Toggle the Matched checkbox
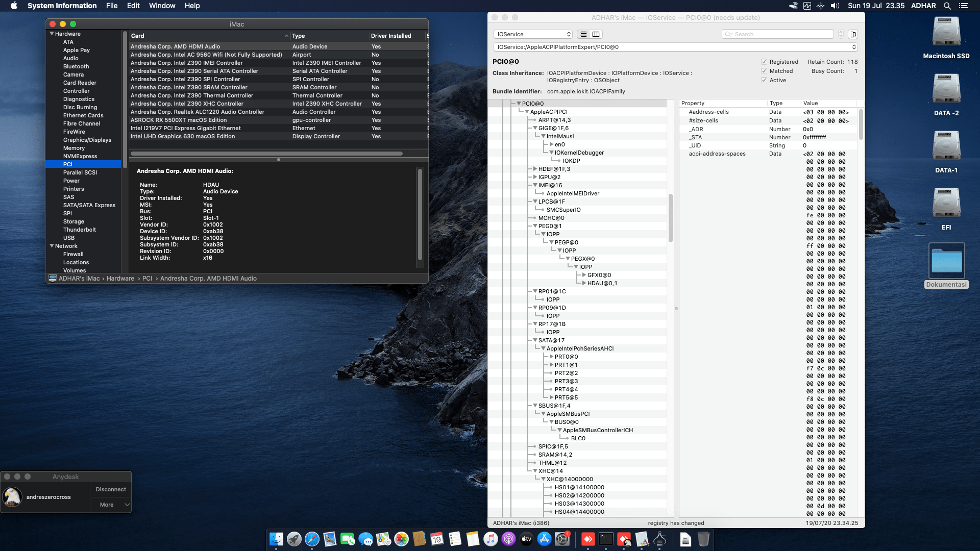Image resolution: width=980 pixels, height=551 pixels. [764, 71]
